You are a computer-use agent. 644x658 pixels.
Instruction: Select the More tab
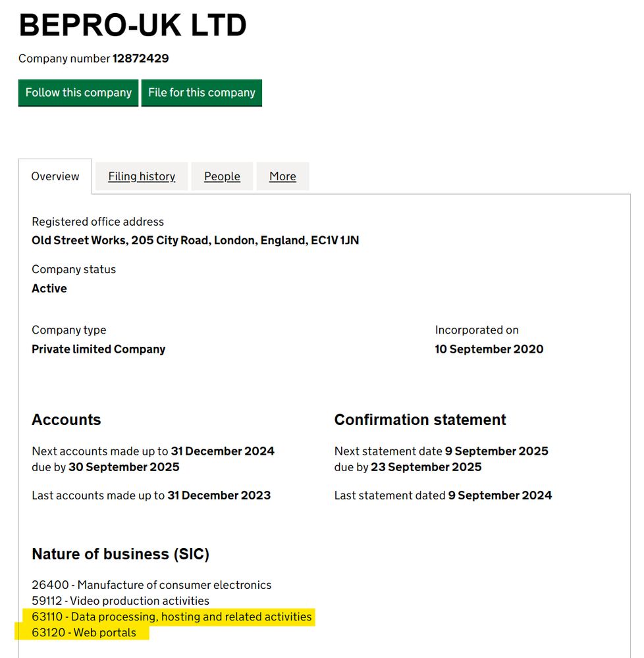pyautogui.click(x=282, y=176)
